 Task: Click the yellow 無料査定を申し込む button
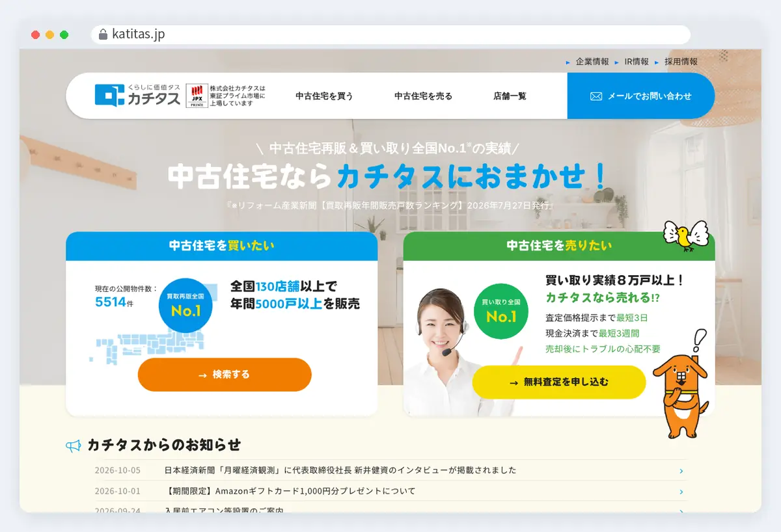click(x=559, y=382)
